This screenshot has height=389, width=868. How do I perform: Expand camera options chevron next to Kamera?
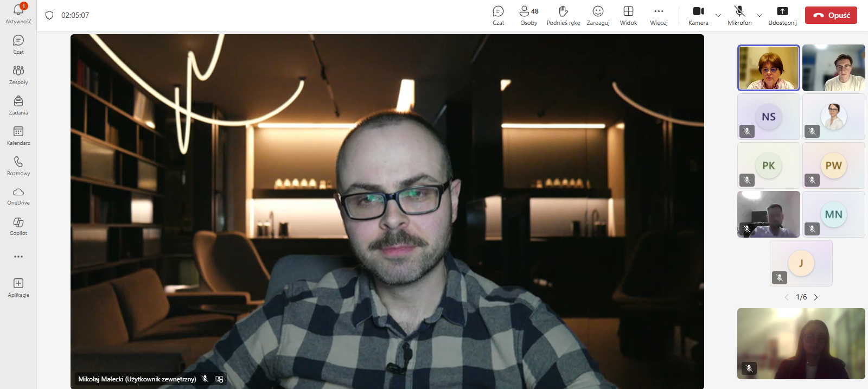(x=718, y=15)
